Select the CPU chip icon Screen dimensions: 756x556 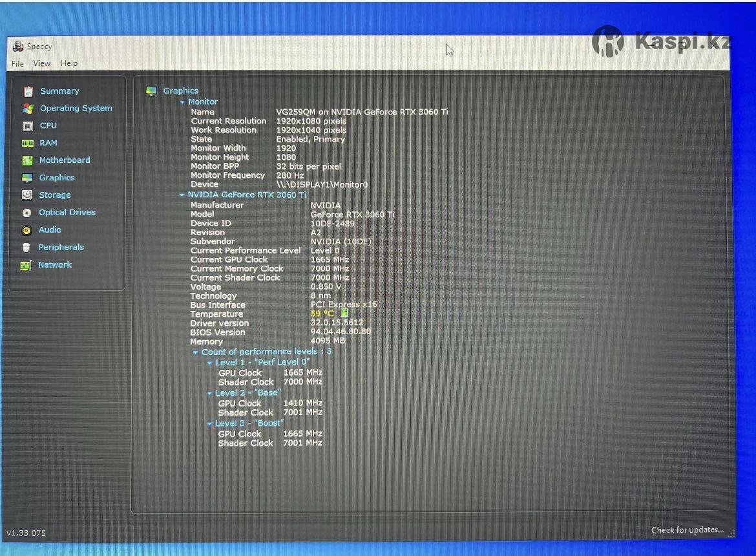tap(28, 126)
